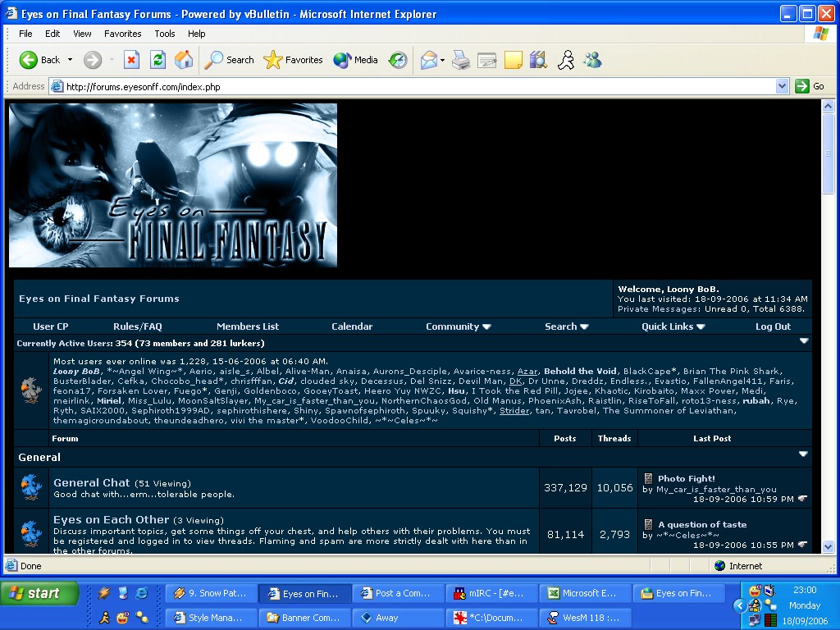Expand the Address bar dropdown
The image size is (840, 630).
pos(782,86)
